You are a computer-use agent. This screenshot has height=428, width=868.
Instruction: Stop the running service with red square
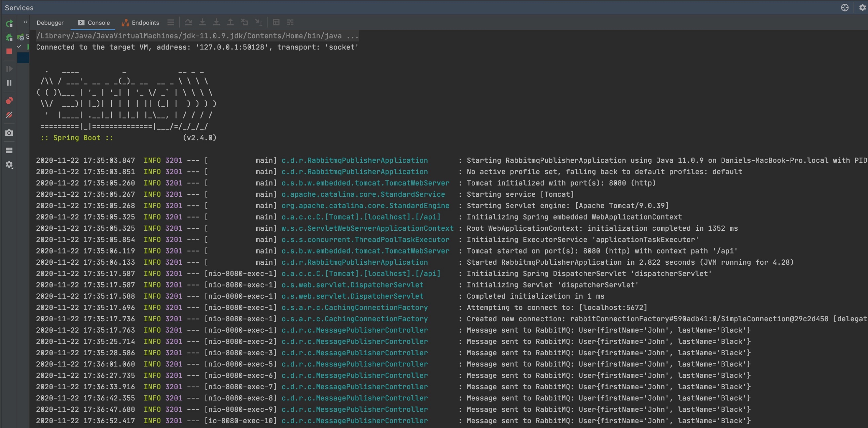pyautogui.click(x=9, y=51)
